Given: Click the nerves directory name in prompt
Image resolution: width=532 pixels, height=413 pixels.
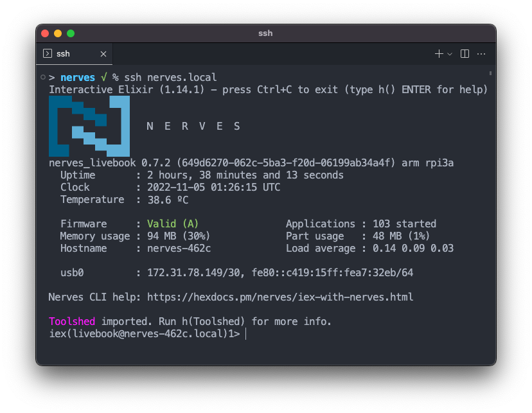Looking at the screenshot, I should click(78, 78).
